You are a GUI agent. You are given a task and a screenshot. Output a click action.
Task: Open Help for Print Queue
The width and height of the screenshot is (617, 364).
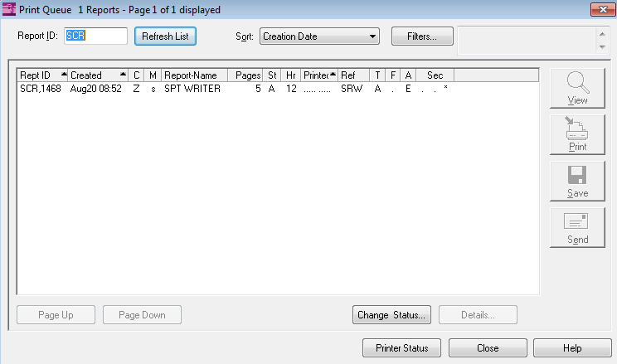(572, 348)
